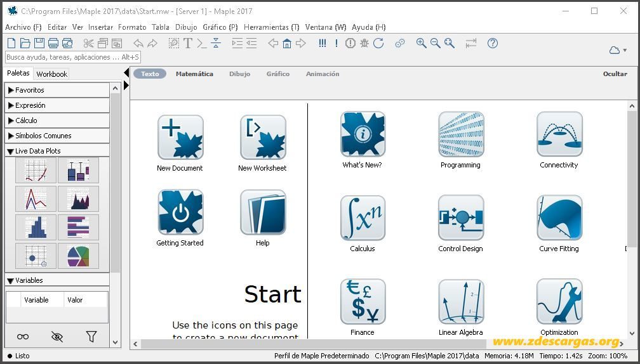The width and height of the screenshot is (640, 364).
Task: Open the Linear Algebra icon
Action: 461,302
